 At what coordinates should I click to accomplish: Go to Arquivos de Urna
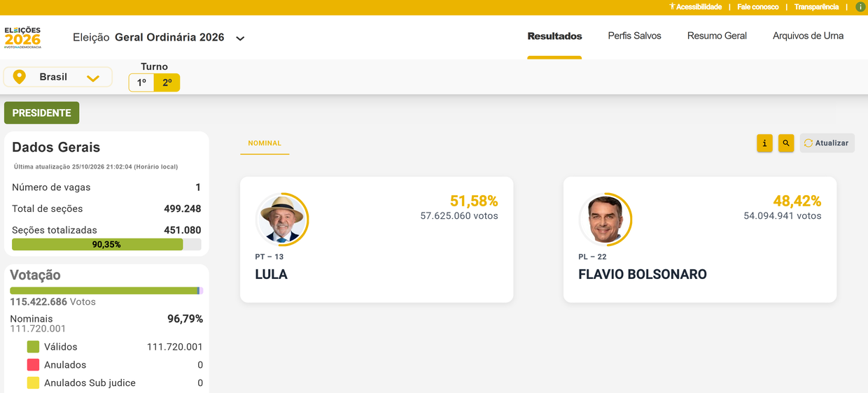coord(808,36)
